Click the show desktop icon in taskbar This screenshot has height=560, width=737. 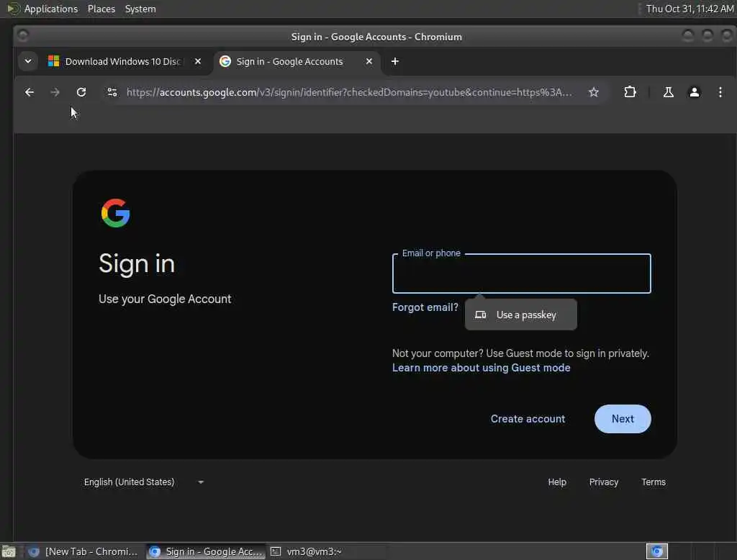point(9,551)
